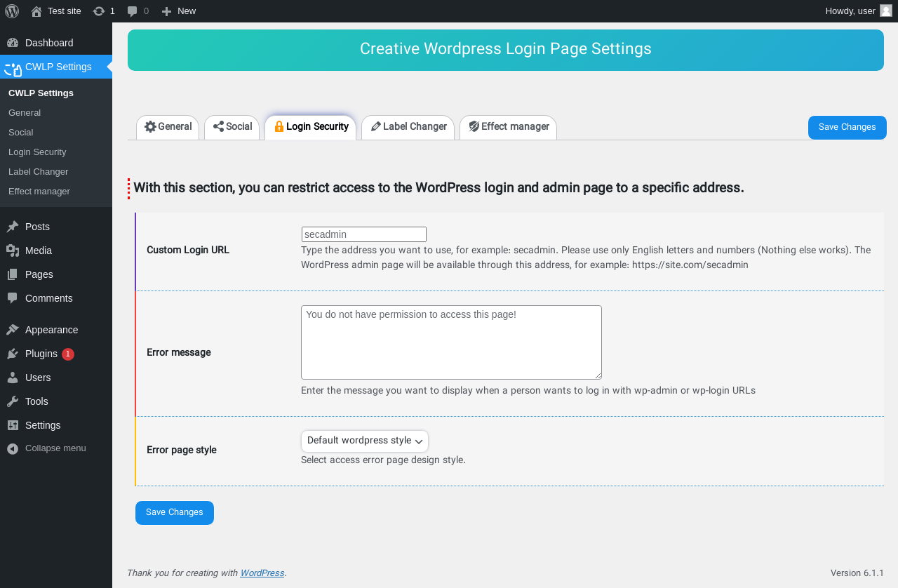Click the pencil icon on the Label Changer tab
The width and height of the screenshot is (898, 588).
click(x=376, y=126)
